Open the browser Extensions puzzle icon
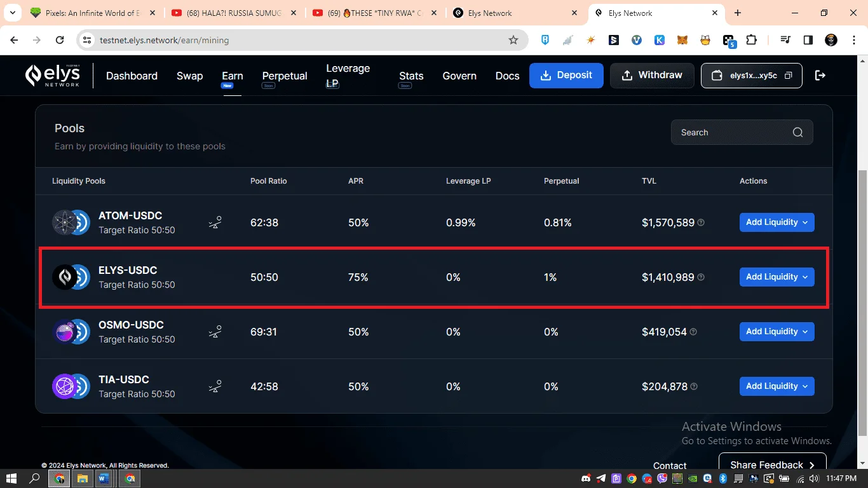This screenshot has width=868, height=488. coord(751,40)
